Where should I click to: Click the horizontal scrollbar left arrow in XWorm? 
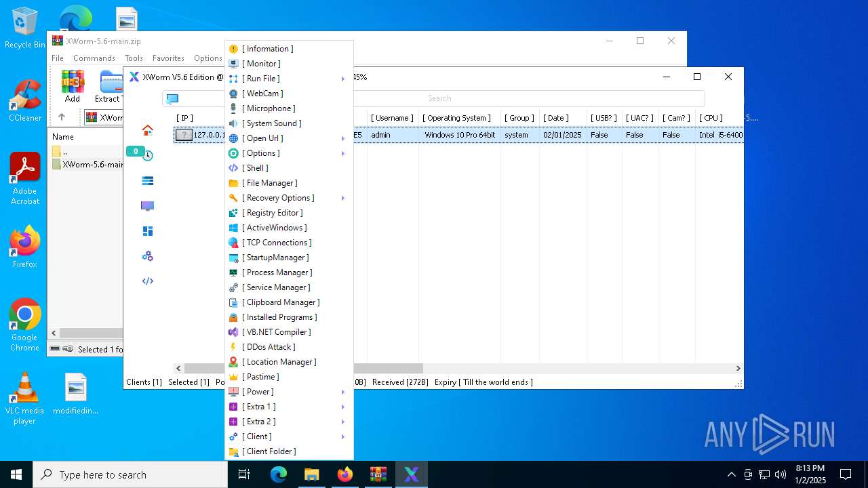(x=178, y=368)
